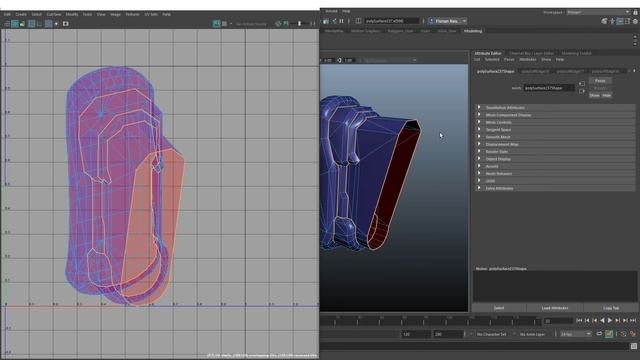The image size is (640, 360).
Task: Toggle the auto keyframe icon
Action: (609, 334)
